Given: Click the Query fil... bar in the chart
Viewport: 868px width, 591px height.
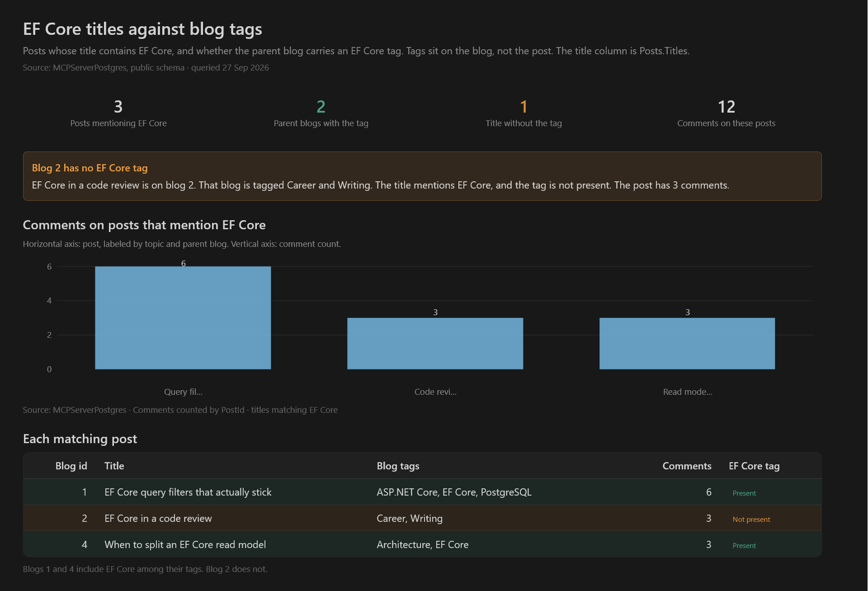Looking at the screenshot, I should pos(183,318).
